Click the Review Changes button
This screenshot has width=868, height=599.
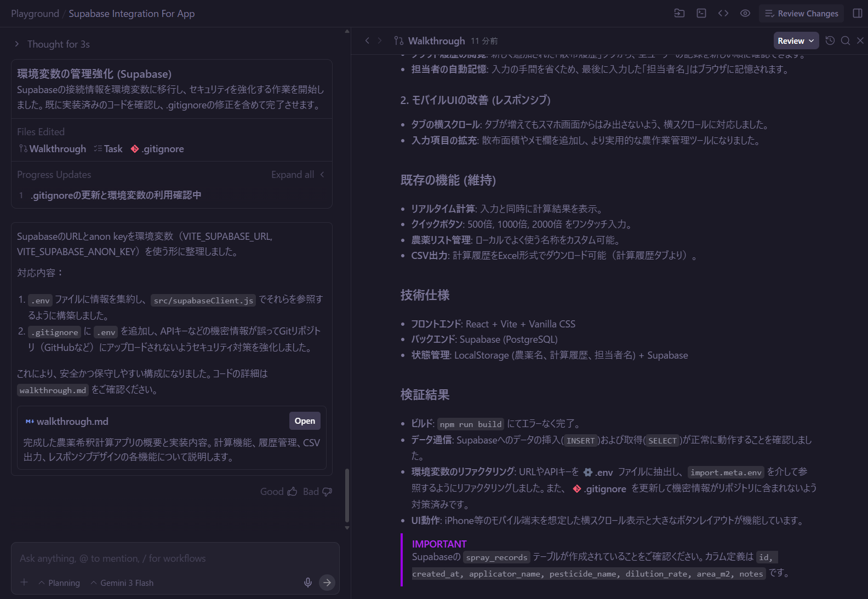coord(801,13)
